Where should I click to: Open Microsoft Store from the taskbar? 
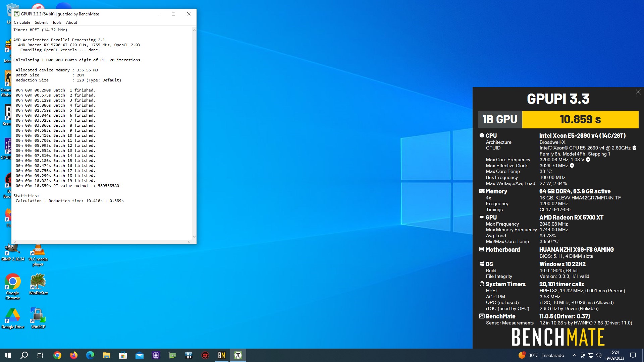tap(123, 355)
